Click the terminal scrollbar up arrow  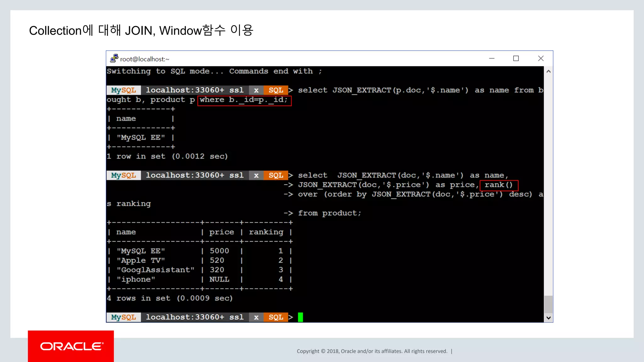coord(548,71)
